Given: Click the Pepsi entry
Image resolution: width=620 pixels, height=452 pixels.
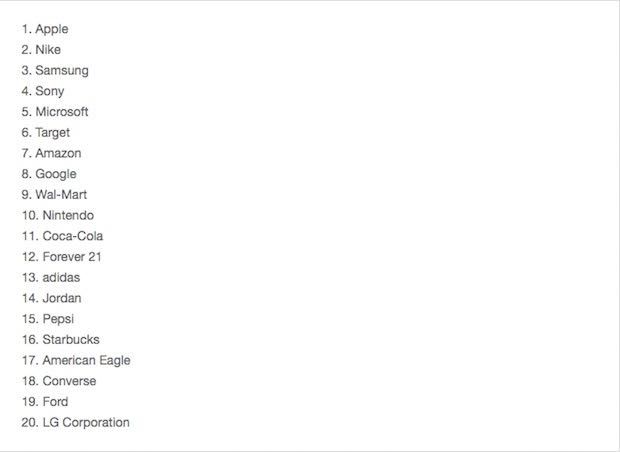Looking at the screenshot, I should [47, 319].
